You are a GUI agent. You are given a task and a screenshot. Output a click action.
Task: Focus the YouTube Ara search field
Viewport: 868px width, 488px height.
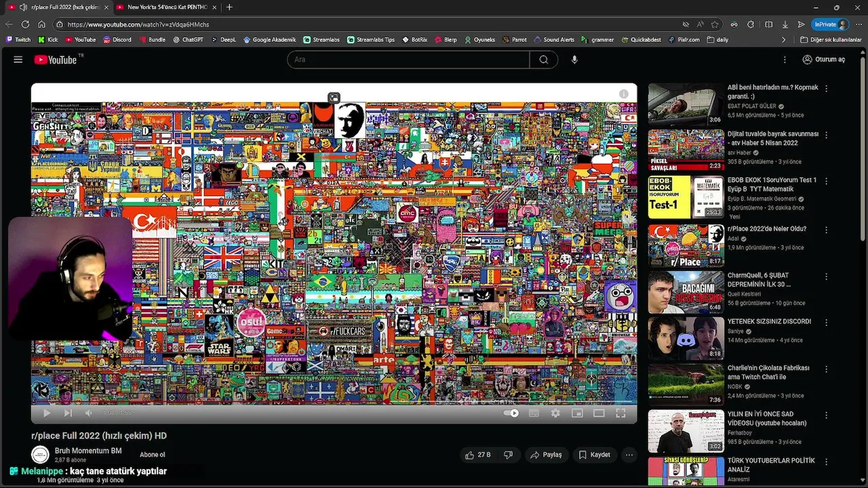pos(408,60)
